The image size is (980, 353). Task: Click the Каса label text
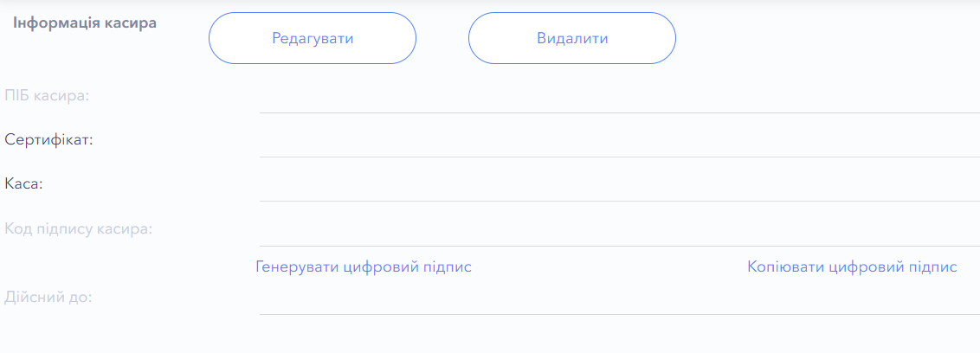tap(23, 183)
